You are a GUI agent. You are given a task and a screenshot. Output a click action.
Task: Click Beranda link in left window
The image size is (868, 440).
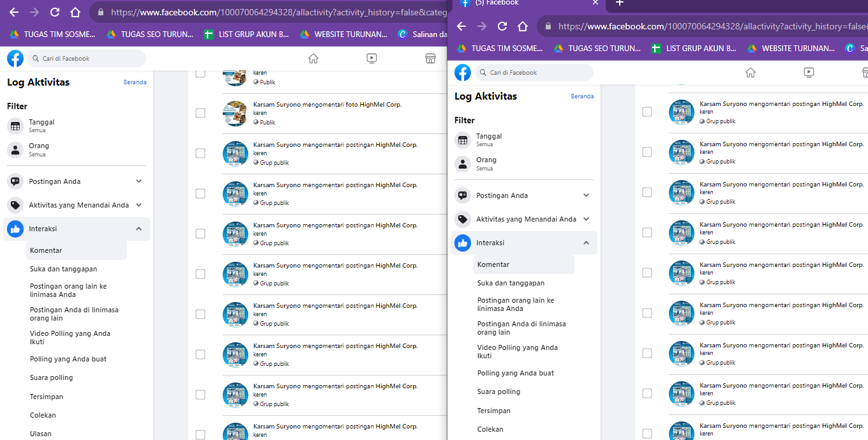tap(135, 82)
